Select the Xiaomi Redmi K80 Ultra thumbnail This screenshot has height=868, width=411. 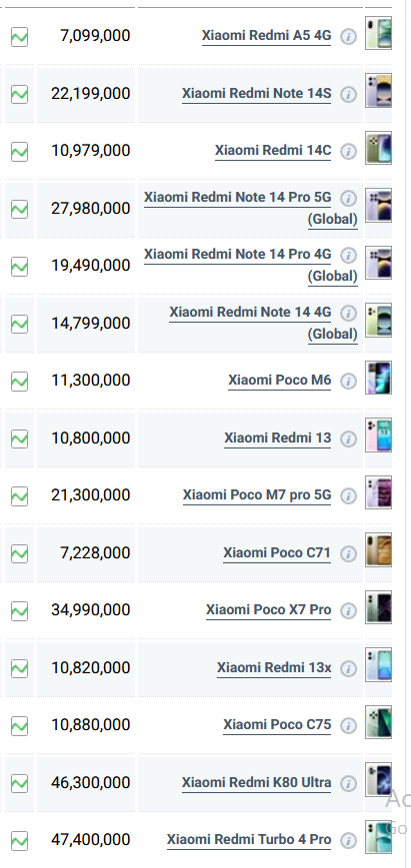click(378, 779)
